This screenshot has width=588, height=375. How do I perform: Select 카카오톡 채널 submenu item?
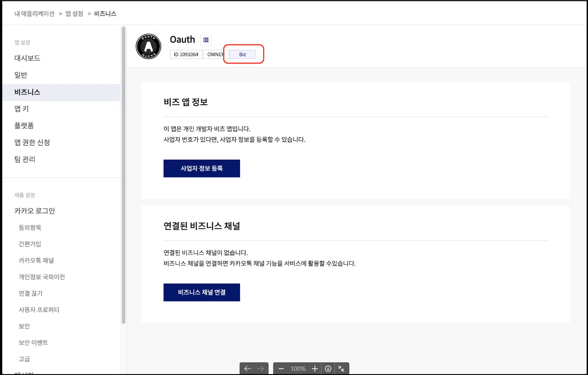point(36,261)
